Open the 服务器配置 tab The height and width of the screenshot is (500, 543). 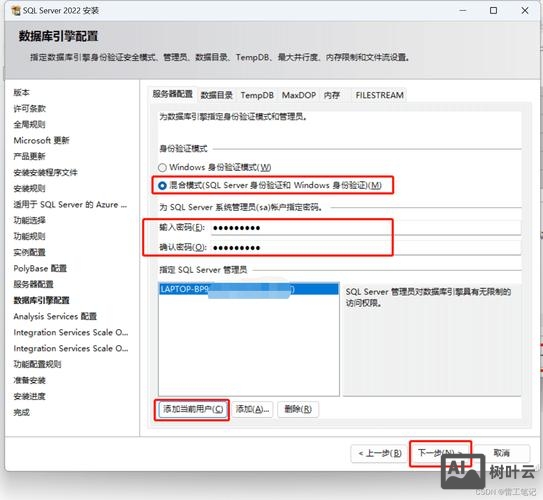(x=172, y=94)
